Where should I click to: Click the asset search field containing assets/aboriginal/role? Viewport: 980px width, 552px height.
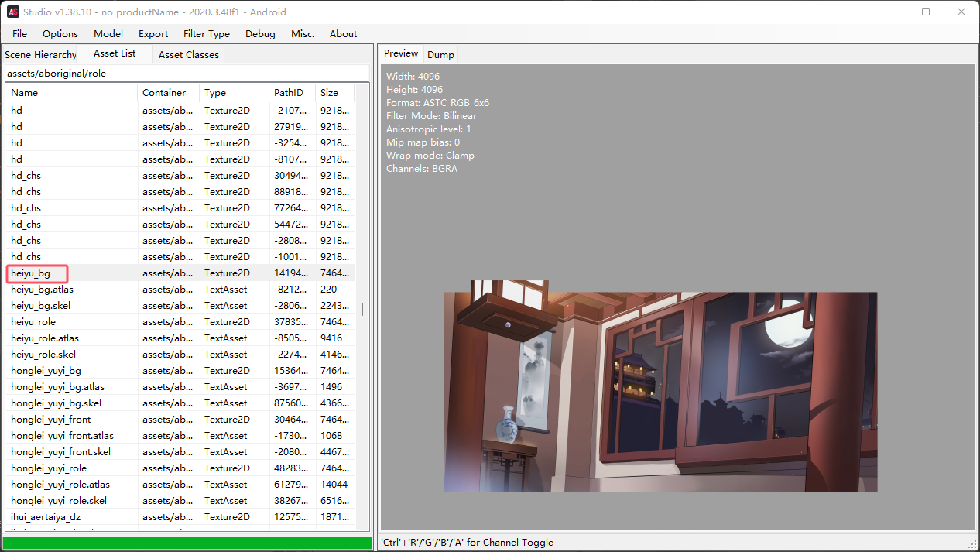coord(187,74)
